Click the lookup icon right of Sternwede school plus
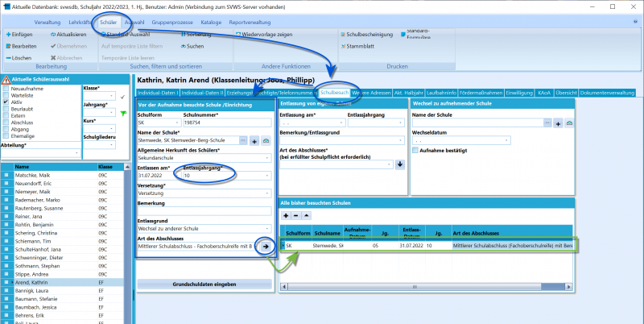This screenshot has height=324, width=644. tap(266, 141)
